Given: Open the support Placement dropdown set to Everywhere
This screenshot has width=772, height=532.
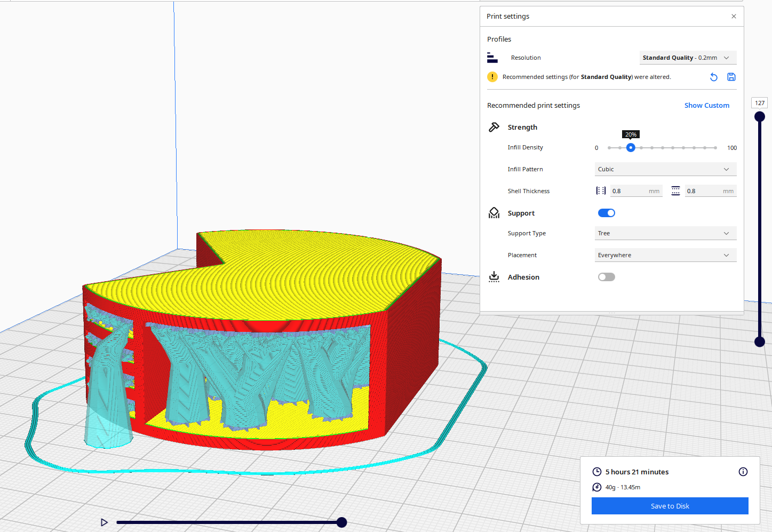Looking at the screenshot, I should 665,255.
